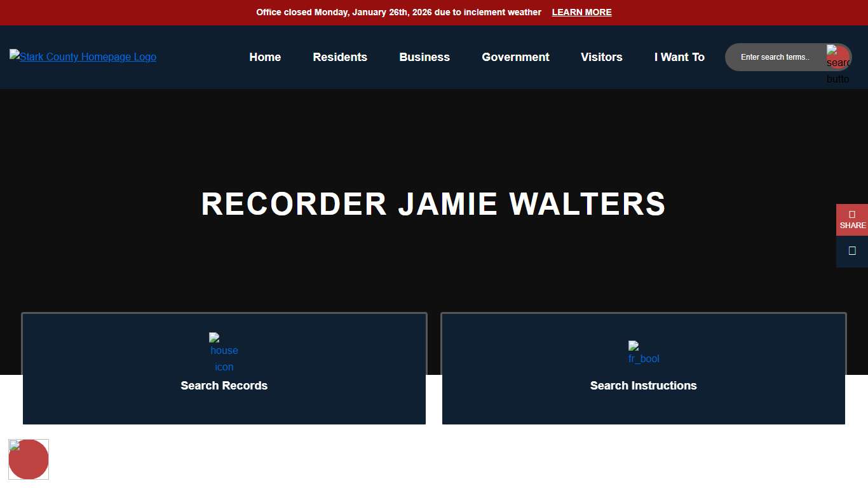This screenshot has height=488, width=868.
Task: Go to the Home menu item
Action: (265, 57)
